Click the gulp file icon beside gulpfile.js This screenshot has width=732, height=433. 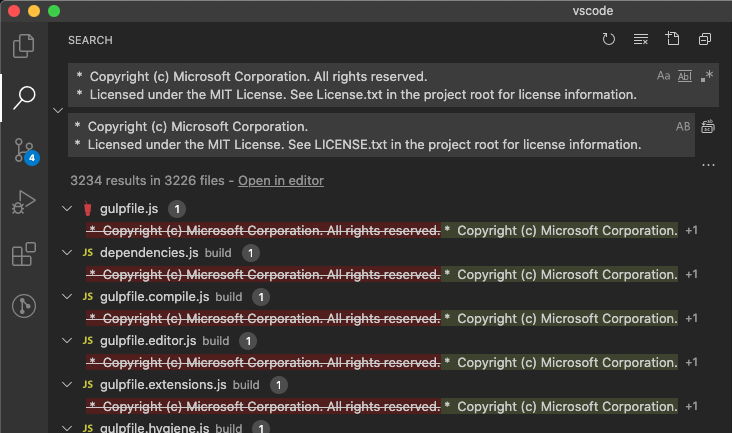point(87,209)
